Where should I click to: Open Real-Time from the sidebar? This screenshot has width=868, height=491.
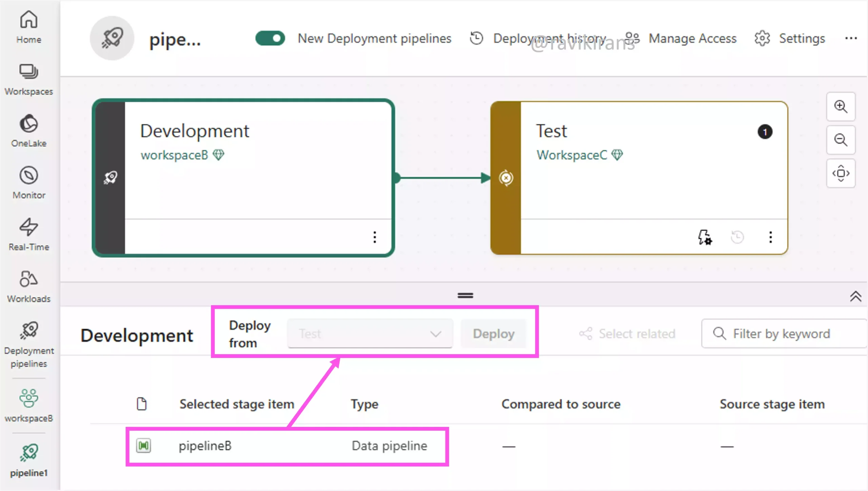(29, 235)
